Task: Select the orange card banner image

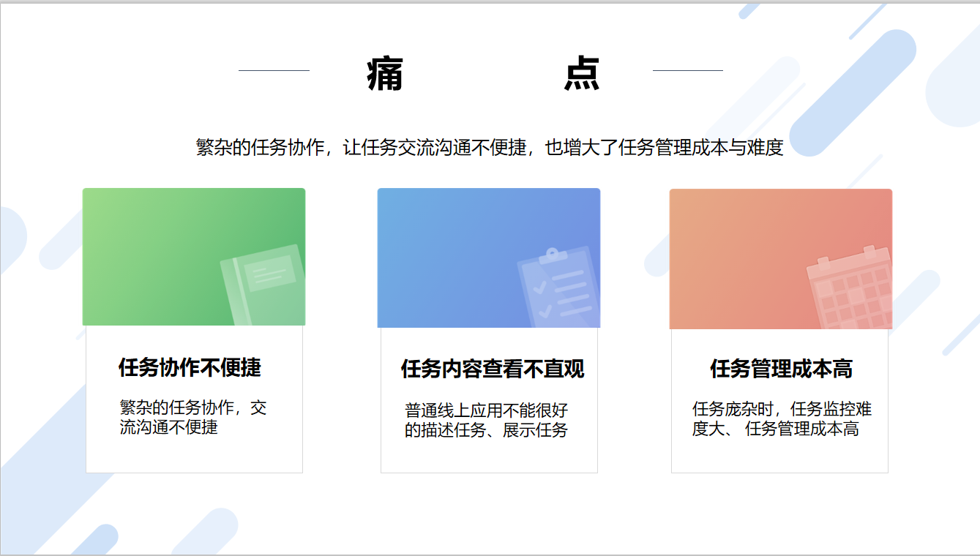Action: 781,259
